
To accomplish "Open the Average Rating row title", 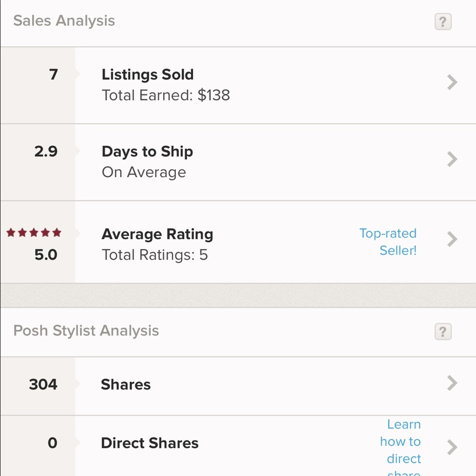I will [157, 234].
